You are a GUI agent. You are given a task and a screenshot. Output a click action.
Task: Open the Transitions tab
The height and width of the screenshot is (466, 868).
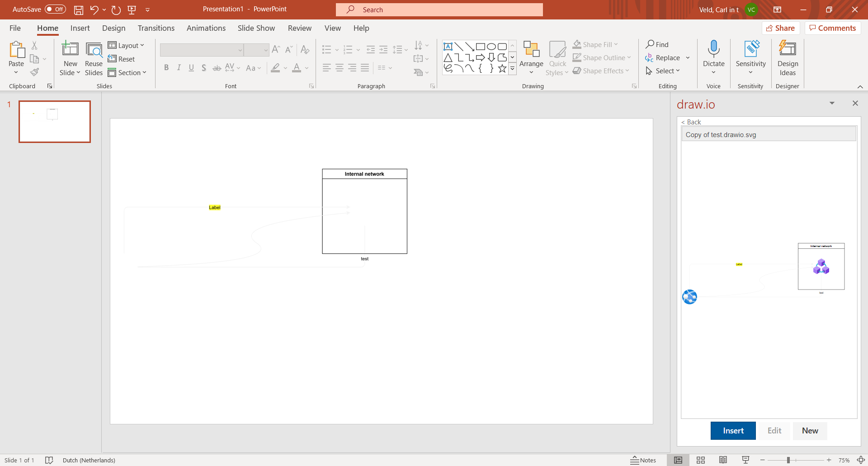(156, 28)
